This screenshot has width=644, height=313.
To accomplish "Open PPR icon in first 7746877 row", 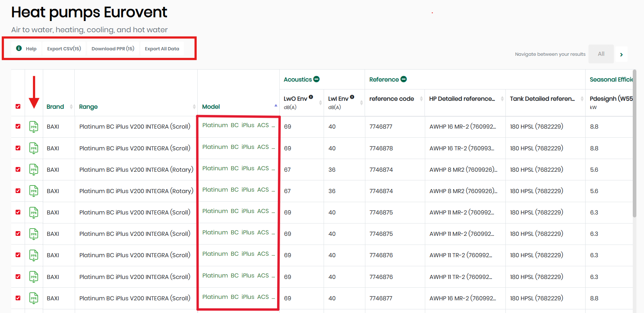I will pyautogui.click(x=34, y=127).
